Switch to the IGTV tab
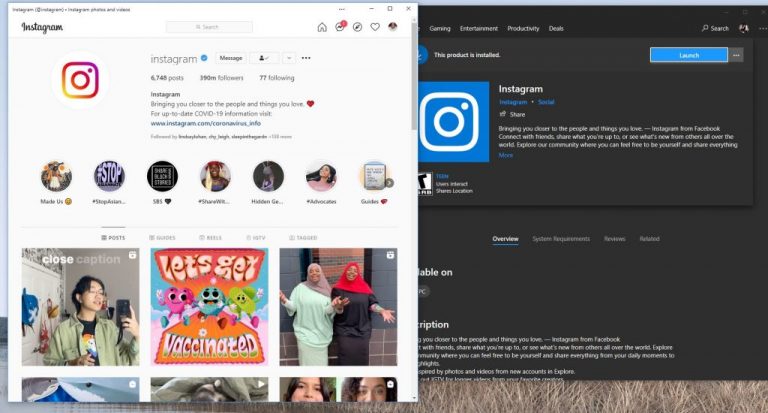Image resolution: width=768 pixels, height=413 pixels. (x=256, y=238)
